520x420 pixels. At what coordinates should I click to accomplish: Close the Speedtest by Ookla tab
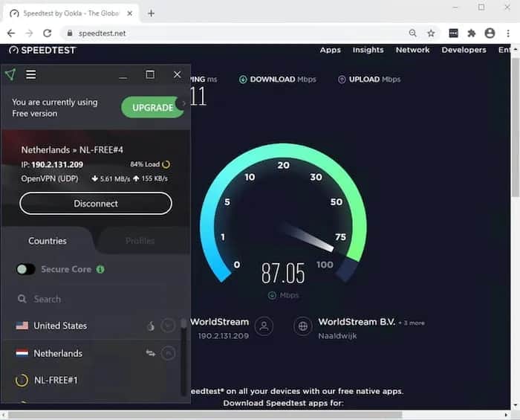point(130,13)
